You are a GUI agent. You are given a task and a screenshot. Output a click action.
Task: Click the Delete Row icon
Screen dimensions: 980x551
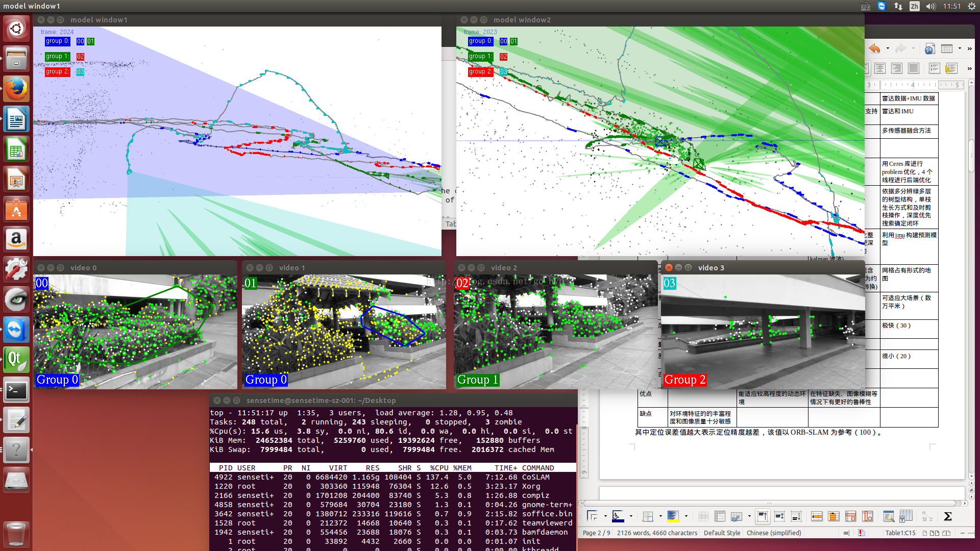pyautogui.click(x=850, y=516)
